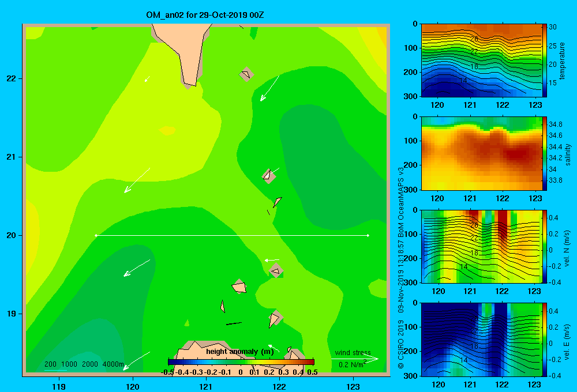The height and width of the screenshot is (392, 577).
Task: Click longitude label '121' on main map axis
Action: pos(206,386)
